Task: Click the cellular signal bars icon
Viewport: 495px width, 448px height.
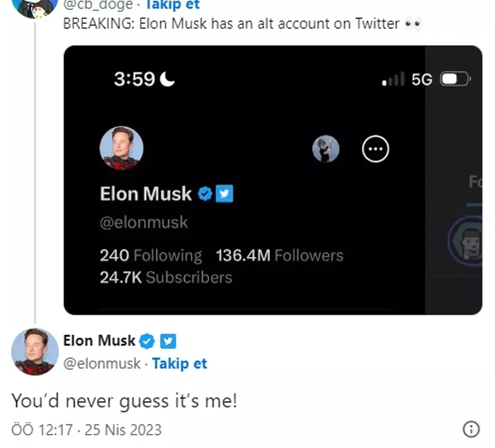Action: tap(394, 79)
